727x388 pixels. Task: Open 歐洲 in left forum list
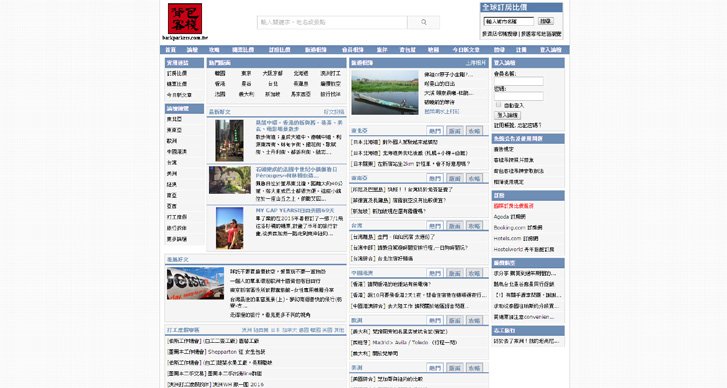[172, 141]
